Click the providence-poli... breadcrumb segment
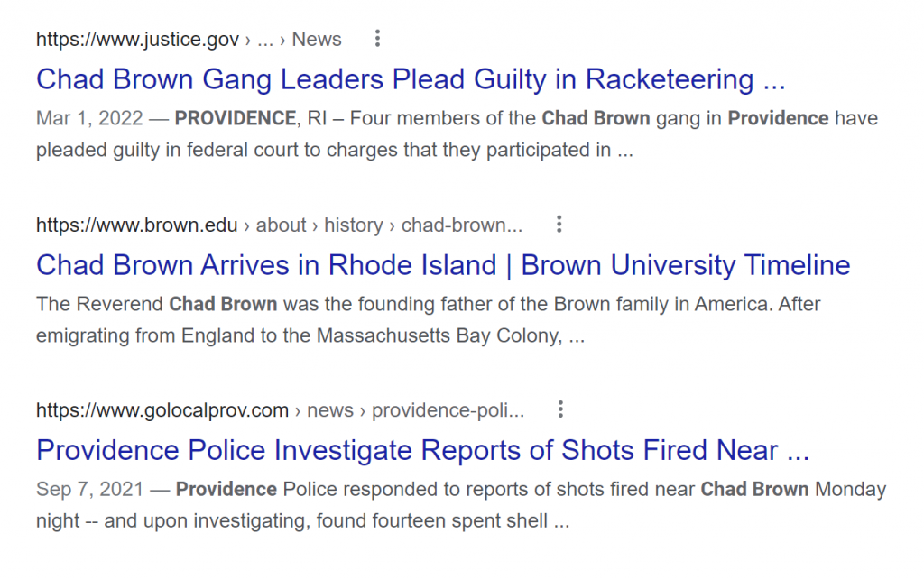This screenshot has height=579, width=924. [x=448, y=410]
